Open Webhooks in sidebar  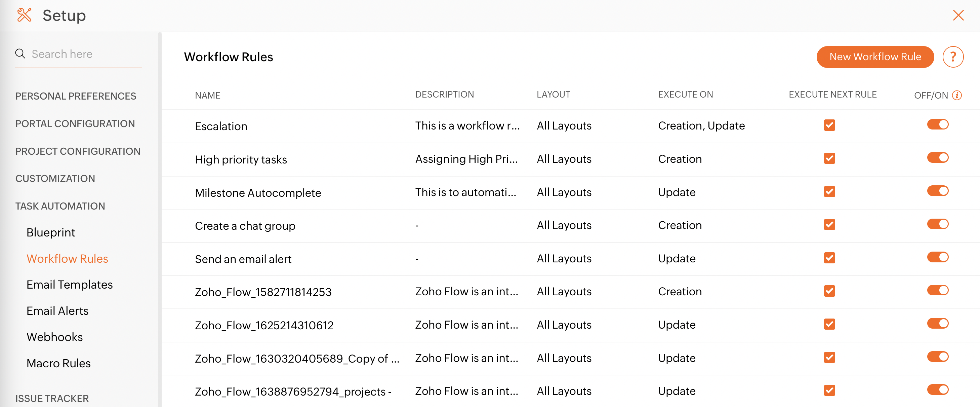pyautogui.click(x=54, y=337)
